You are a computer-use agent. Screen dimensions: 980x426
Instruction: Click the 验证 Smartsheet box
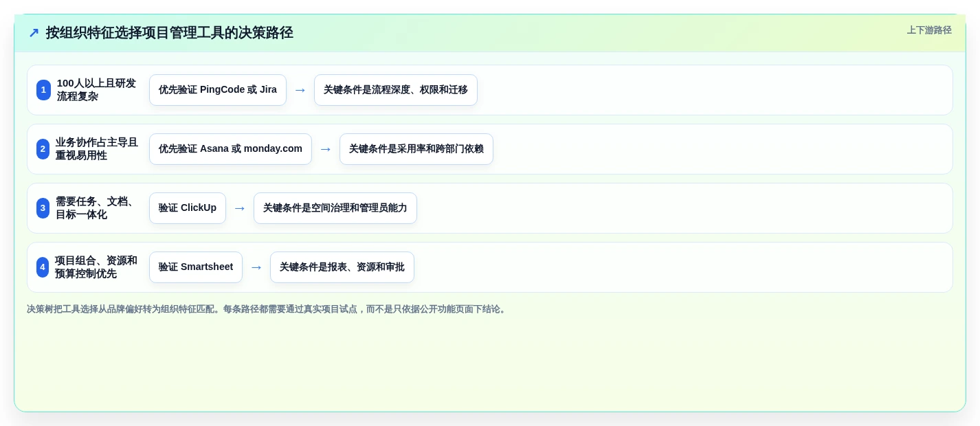click(196, 267)
